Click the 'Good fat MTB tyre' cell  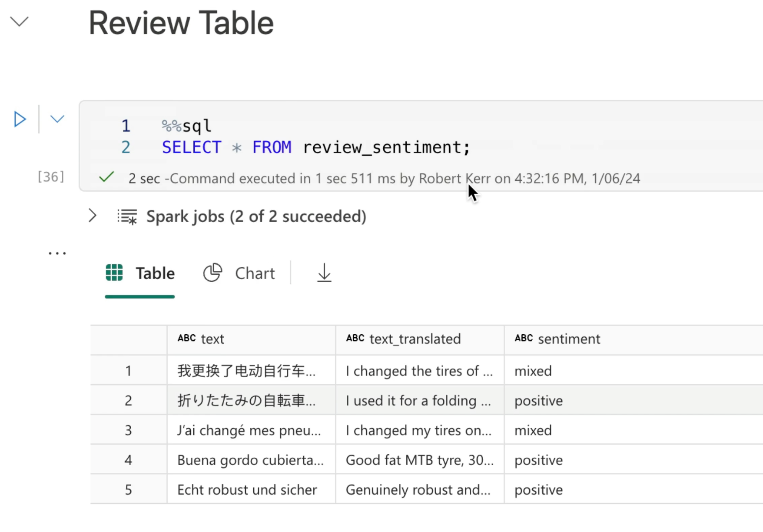click(419, 460)
